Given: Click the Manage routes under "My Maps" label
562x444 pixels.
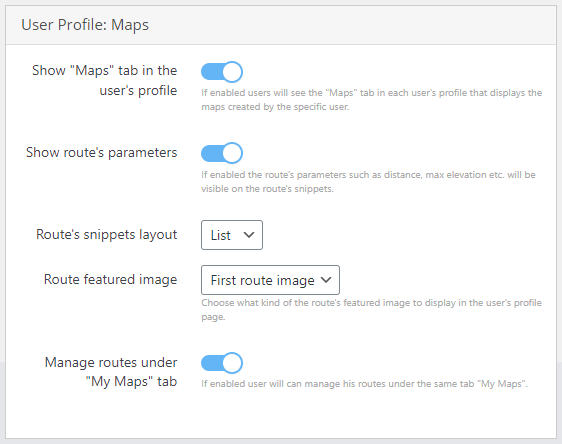Looking at the screenshot, I should (x=111, y=372).
